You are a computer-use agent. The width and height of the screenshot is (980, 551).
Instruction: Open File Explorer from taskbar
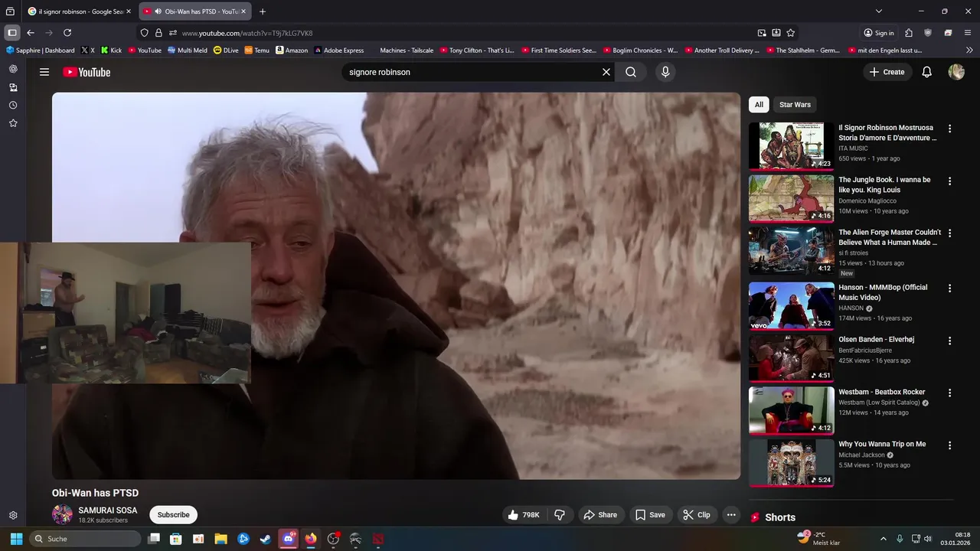220,539
